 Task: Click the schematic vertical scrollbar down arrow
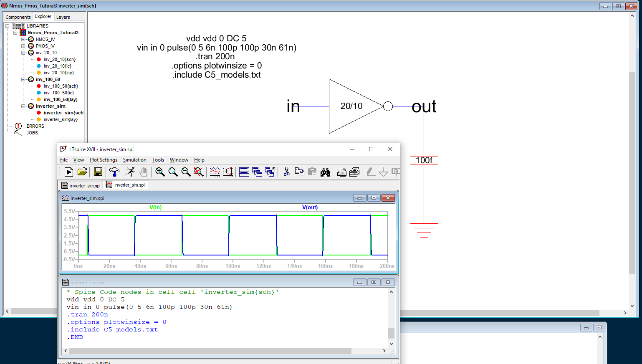(x=632, y=306)
